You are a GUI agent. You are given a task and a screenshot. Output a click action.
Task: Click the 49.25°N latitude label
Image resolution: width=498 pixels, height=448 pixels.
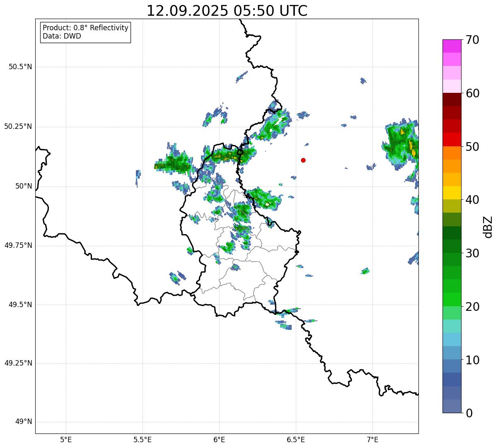point(18,363)
